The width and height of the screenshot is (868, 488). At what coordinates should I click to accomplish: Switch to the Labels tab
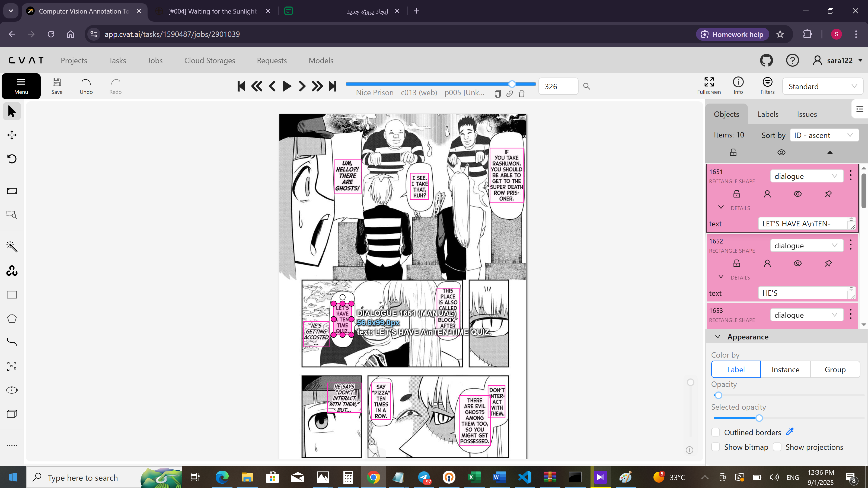[x=768, y=114]
